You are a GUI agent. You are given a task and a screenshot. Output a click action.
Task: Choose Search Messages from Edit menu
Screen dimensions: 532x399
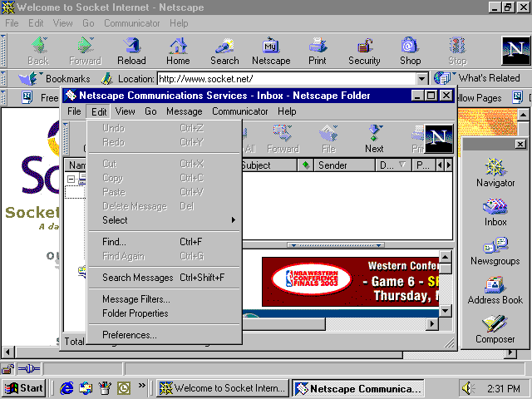coord(164,278)
